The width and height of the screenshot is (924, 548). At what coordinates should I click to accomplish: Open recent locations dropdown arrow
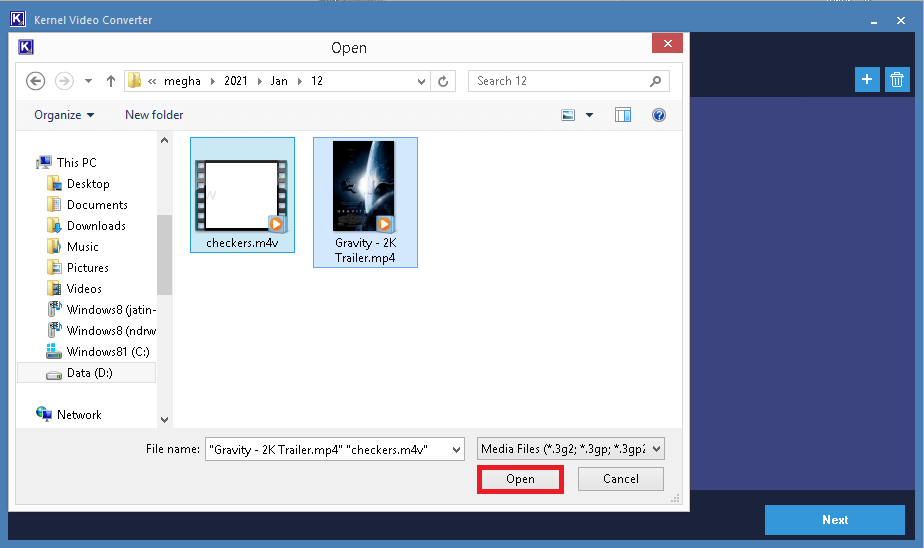click(x=88, y=81)
